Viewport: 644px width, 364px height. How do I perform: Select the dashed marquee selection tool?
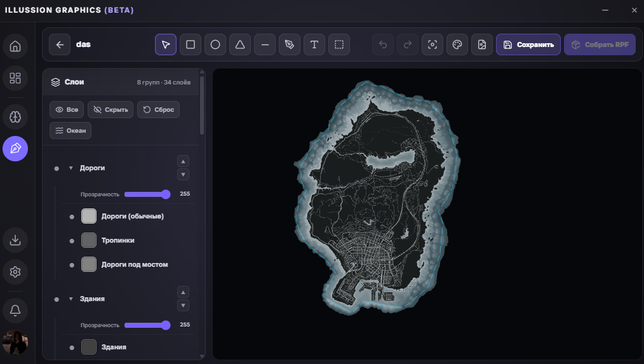[339, 44]
